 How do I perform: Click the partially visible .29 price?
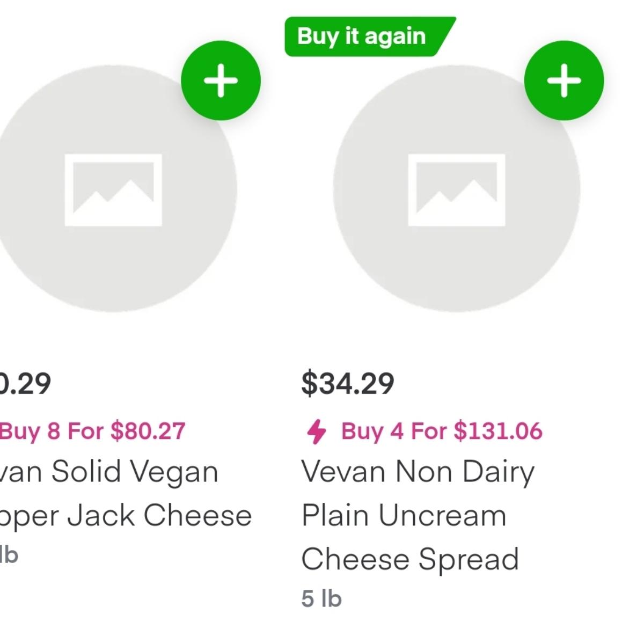click(25, 383)
